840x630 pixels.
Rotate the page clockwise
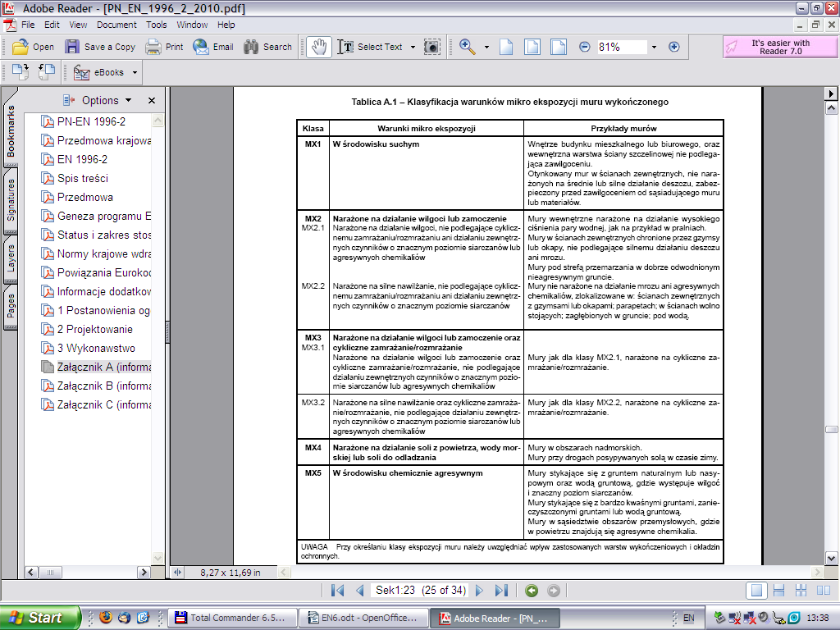[21, 72]
